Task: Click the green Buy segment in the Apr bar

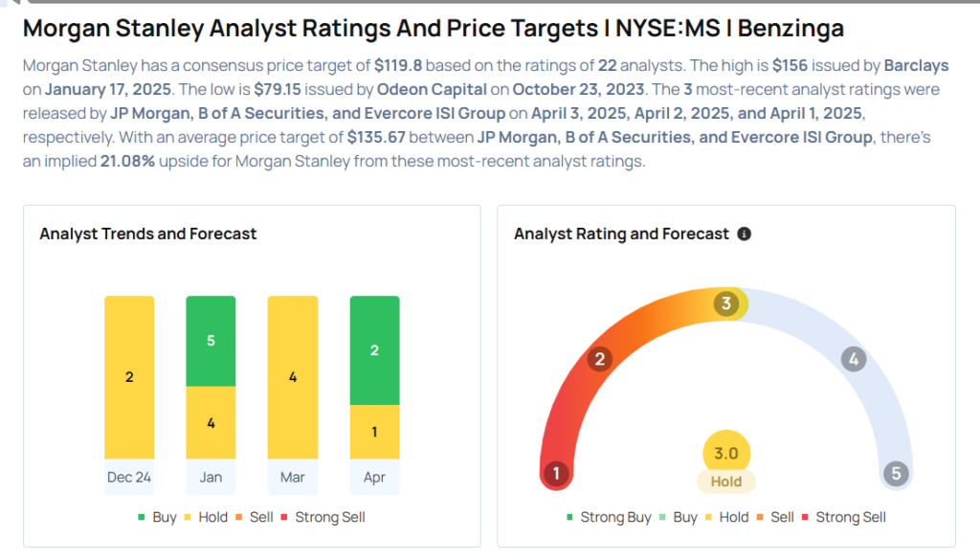Action: point(374,350)
